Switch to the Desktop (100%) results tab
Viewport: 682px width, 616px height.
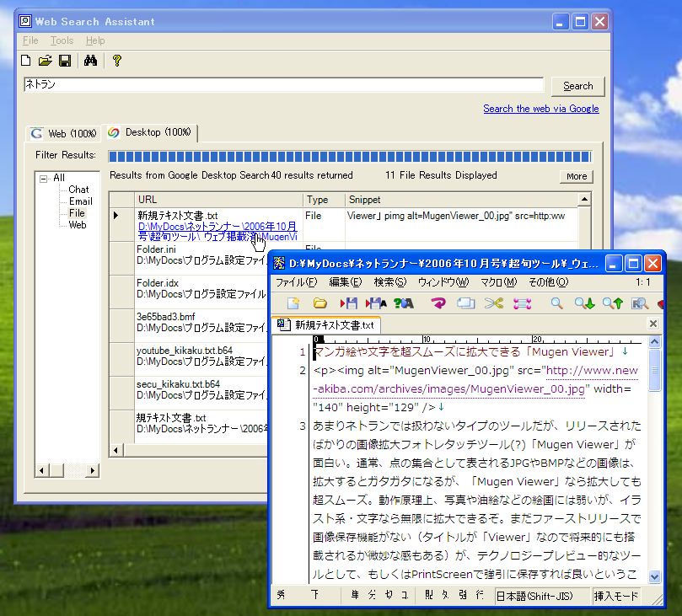coord(149,132)
